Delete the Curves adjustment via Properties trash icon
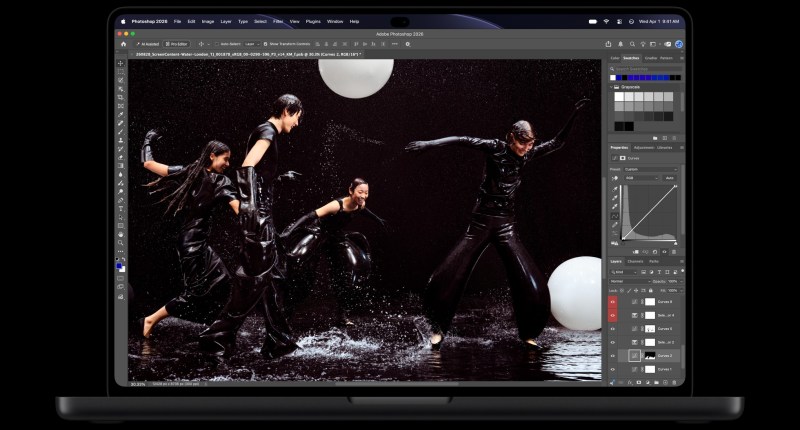This screenshot has height=430, width=800. (x=674, y=252)
